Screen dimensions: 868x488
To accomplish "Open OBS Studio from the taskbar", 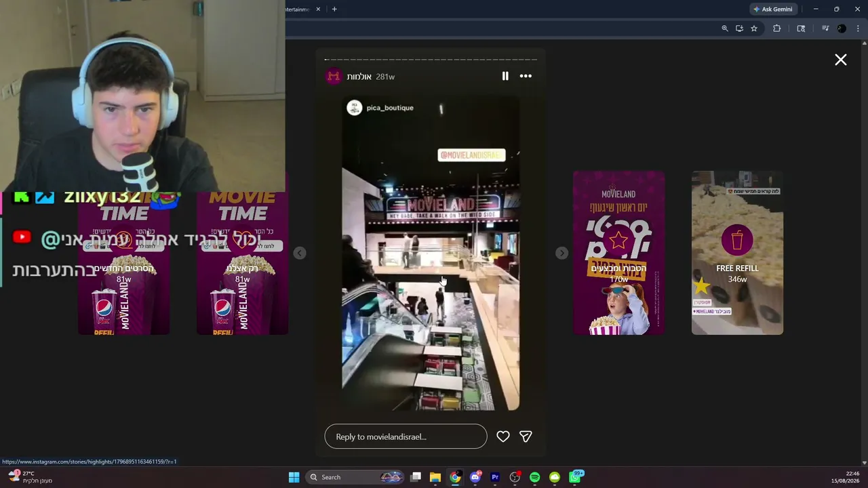I will 515,477.
